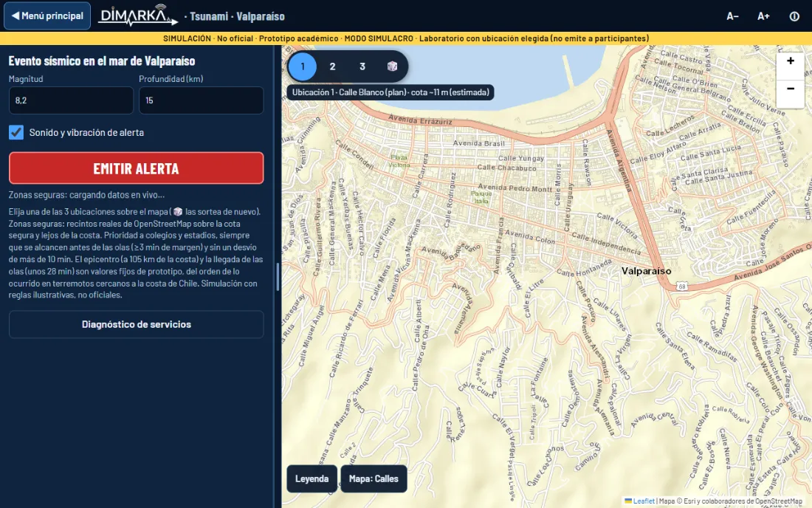Screen dimensions: 812x508
Task: Increase font size with A+ button
Action: [x=763, y=16]
